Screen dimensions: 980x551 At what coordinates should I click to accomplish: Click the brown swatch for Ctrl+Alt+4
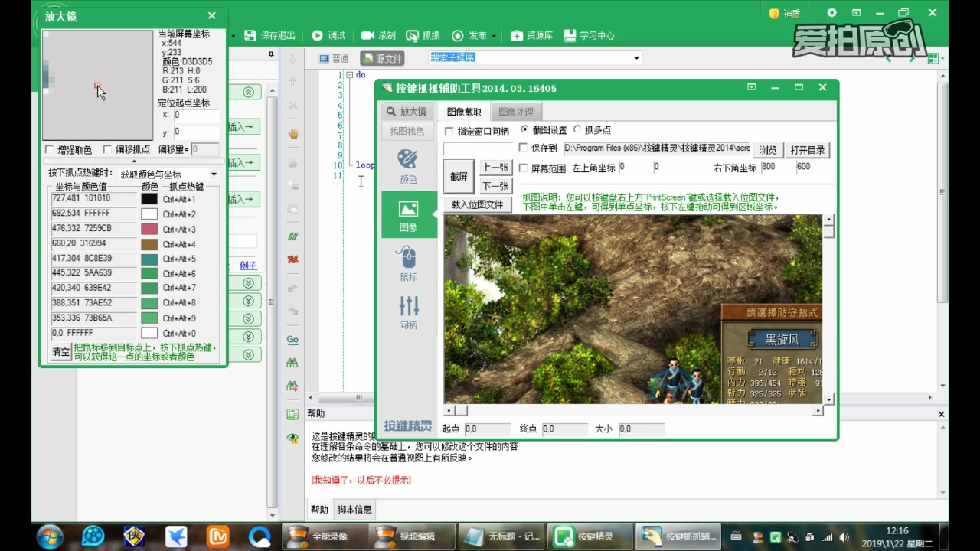point(149,243)
